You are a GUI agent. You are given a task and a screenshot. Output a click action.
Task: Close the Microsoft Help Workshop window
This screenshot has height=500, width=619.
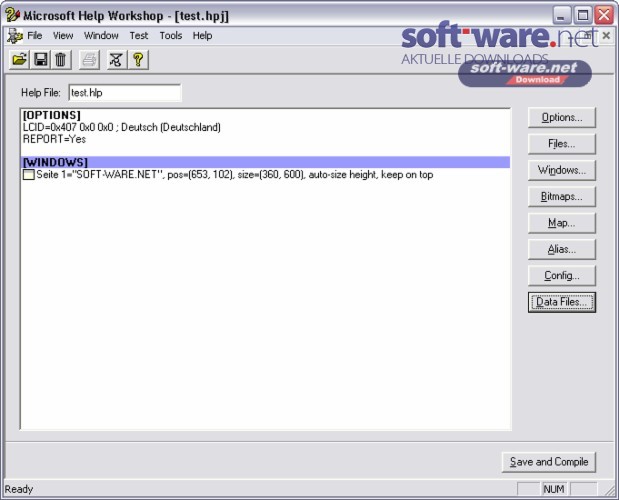click(x=604, y=15)
